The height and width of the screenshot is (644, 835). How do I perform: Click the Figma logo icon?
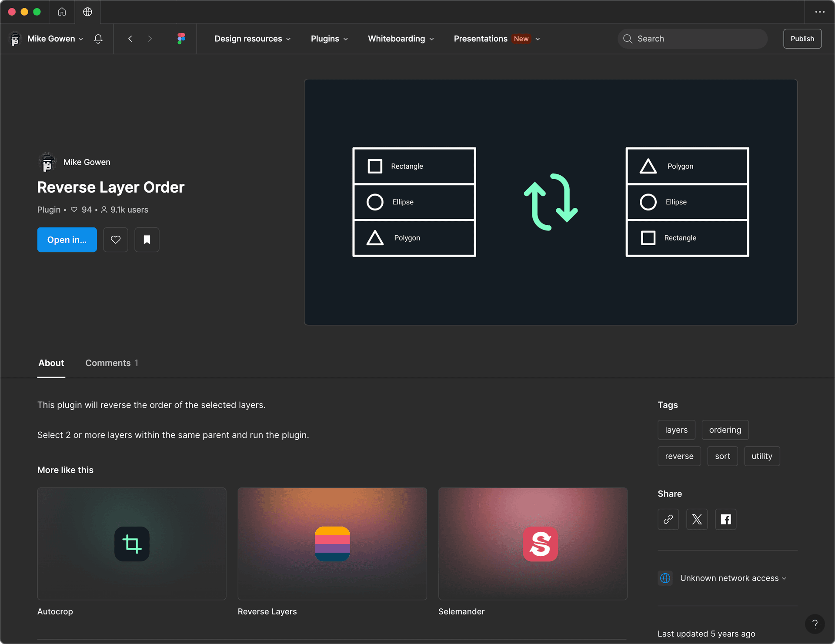pos(181,39)
